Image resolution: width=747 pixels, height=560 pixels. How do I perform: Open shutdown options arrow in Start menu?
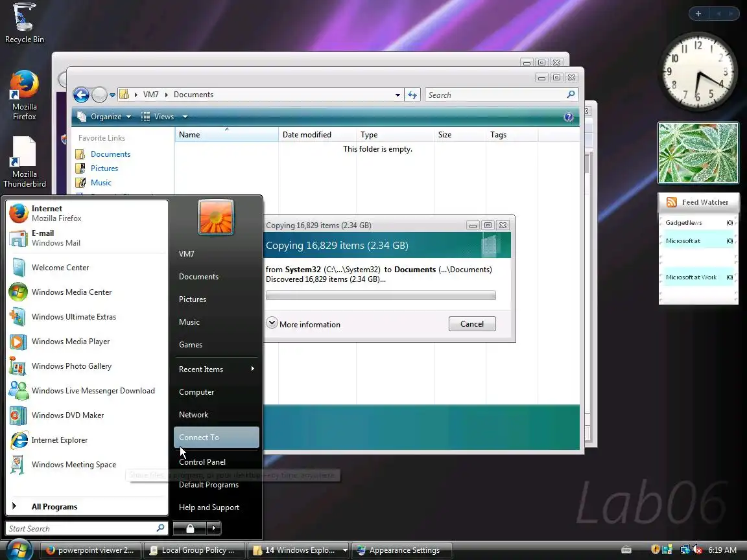[214, 528]
